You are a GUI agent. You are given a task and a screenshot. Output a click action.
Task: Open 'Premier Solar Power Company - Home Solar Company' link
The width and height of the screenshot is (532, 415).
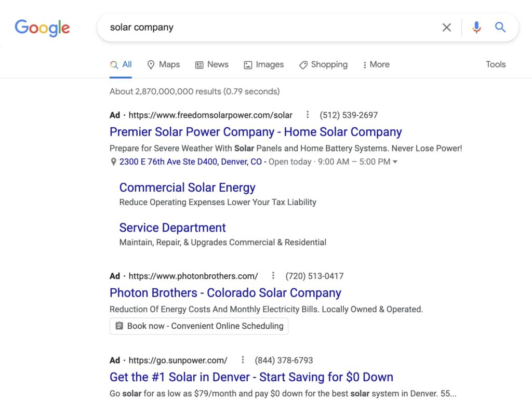click(x=256, y=132)
